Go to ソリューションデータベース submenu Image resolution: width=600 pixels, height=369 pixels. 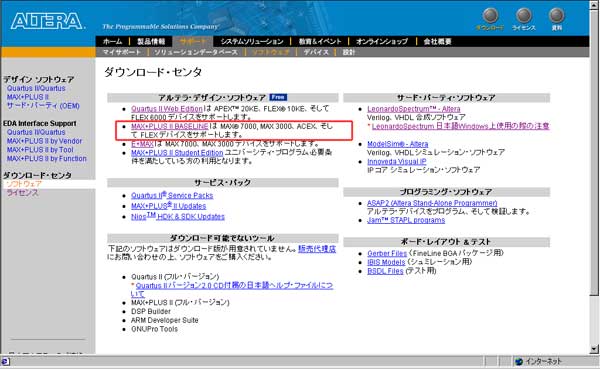point(196,52)
